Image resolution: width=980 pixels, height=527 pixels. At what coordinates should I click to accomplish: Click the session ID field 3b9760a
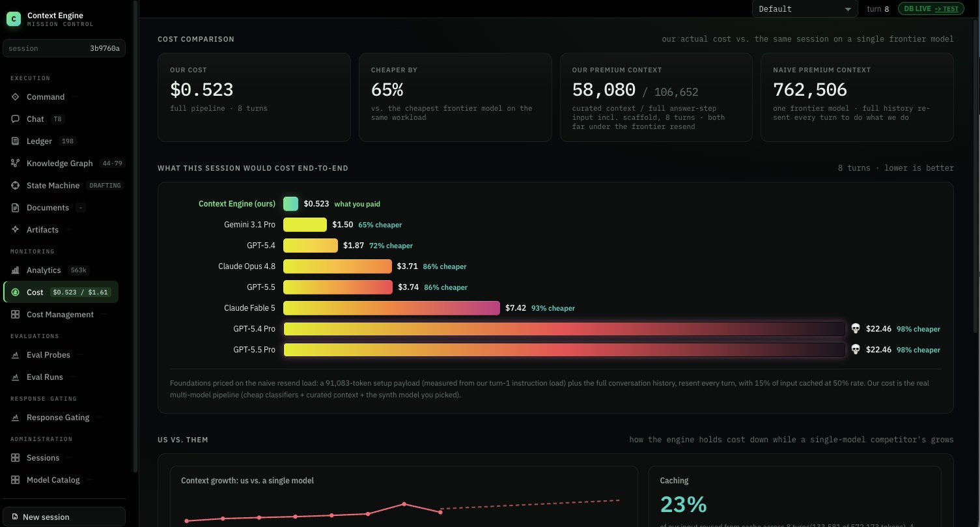pos(64,48)
